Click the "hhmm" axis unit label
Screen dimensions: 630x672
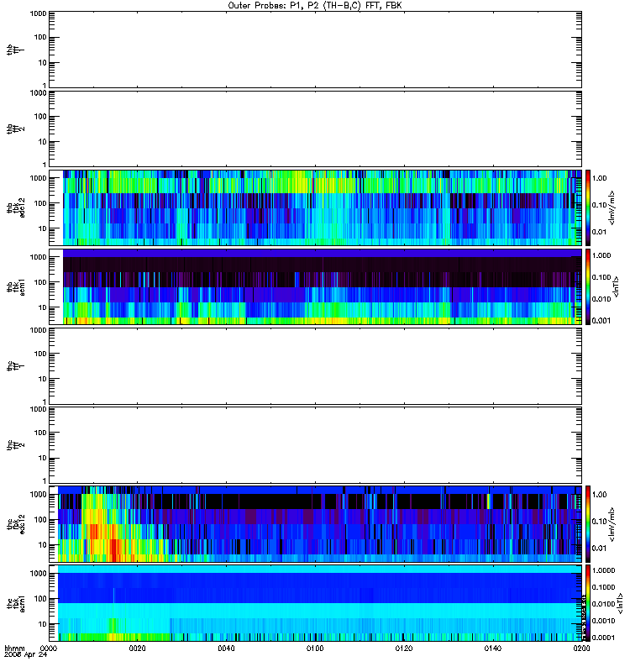[14, 648]
